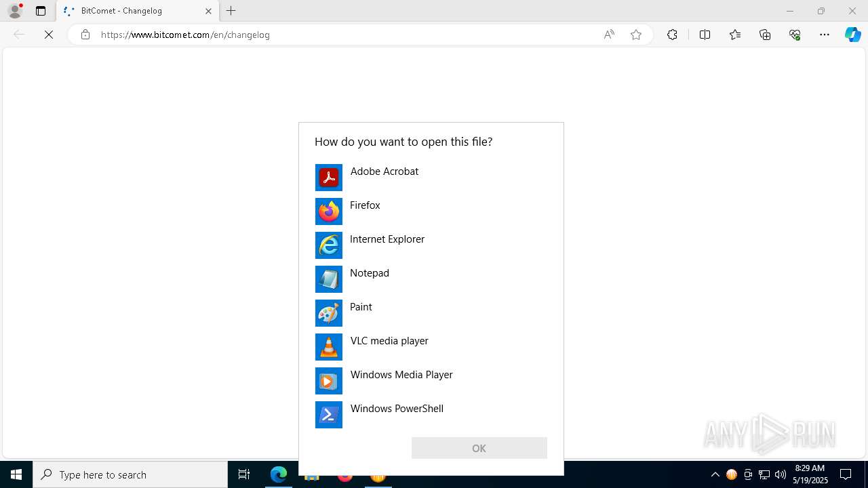The width and height of the screenshot is (868, 488).
Task: Stop loading the page
Action: (x=49, y=35)
